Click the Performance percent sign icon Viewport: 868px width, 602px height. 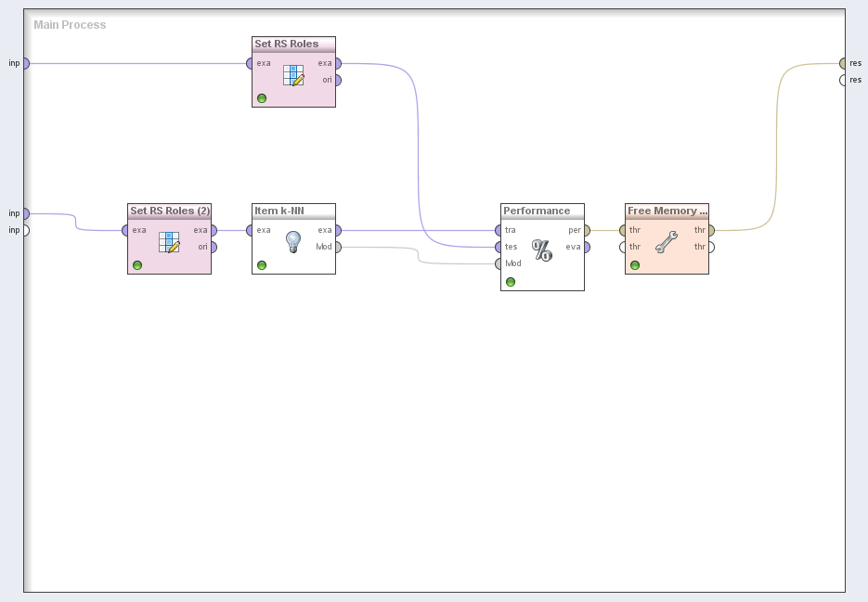point(542,250)
